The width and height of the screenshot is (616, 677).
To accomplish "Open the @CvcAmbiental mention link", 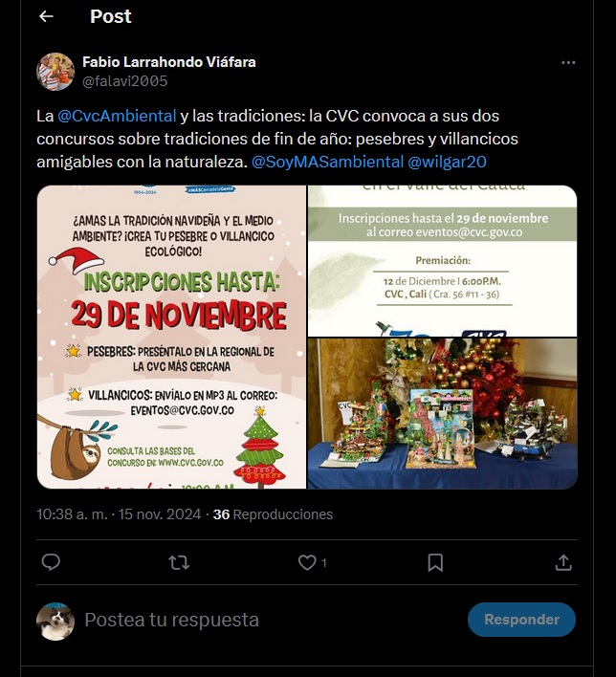I will pos(117,116).
